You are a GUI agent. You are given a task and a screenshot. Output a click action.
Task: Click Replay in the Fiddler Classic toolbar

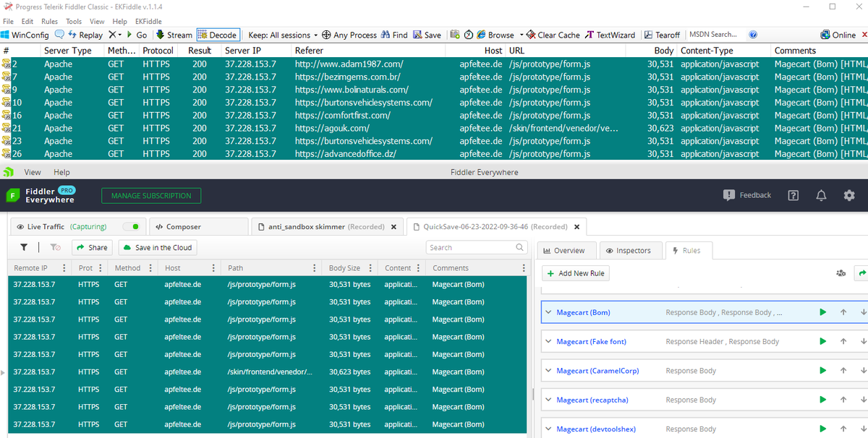click(x=85, y=35)
